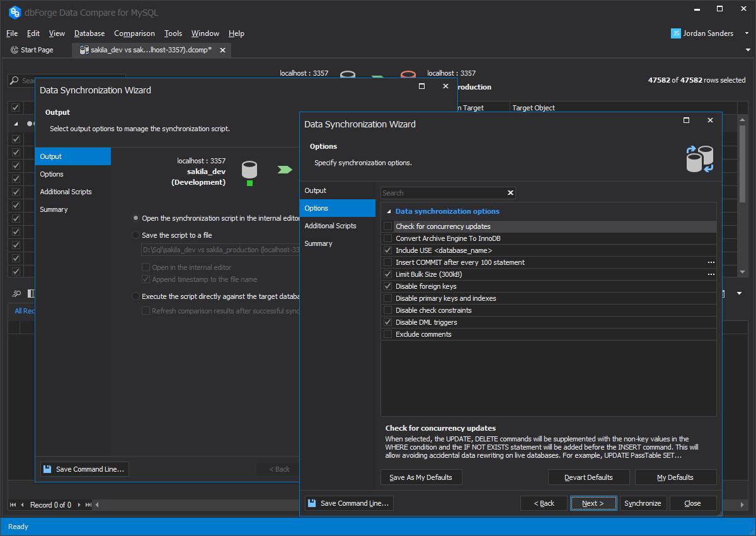Select 'Execute the script directly' radio button
756x536 pixels.
[x=135, y=296]
